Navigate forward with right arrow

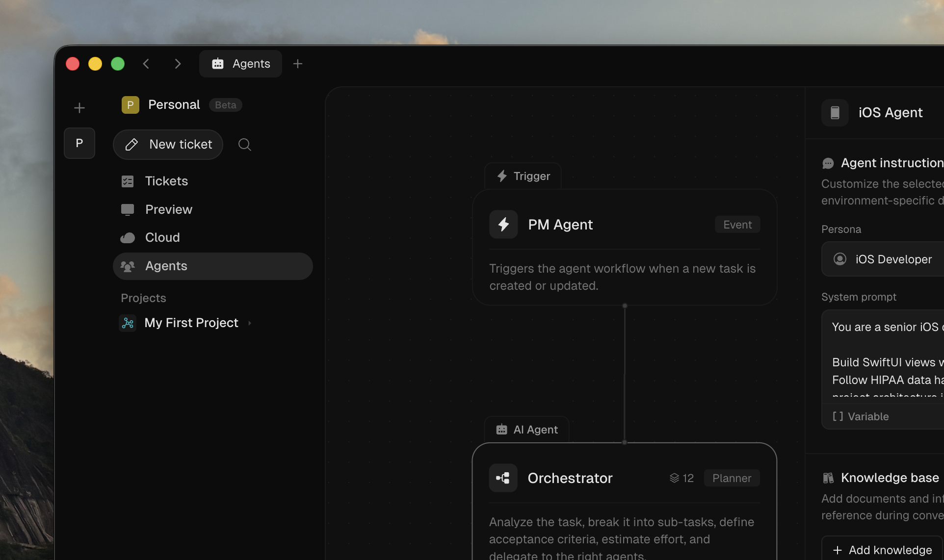[x=178, y=64]
